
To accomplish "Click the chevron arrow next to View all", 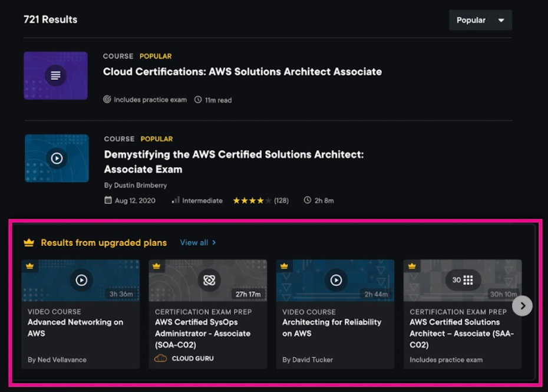I will [214, 243].
